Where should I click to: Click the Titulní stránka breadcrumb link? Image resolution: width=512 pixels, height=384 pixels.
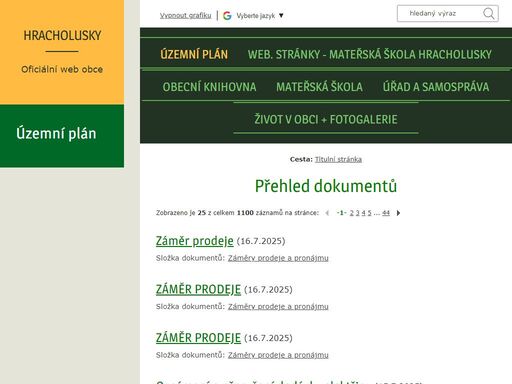[338, 159]
